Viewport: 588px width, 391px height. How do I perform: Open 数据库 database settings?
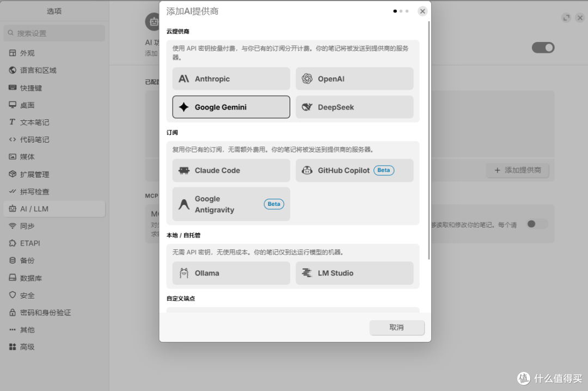pyautogui.click(x=54, y=278)
